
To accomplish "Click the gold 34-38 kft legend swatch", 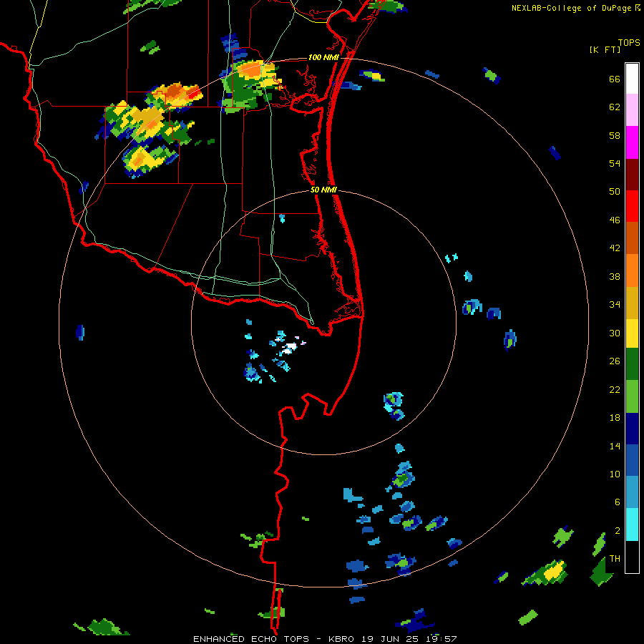I will click(632, 303).
